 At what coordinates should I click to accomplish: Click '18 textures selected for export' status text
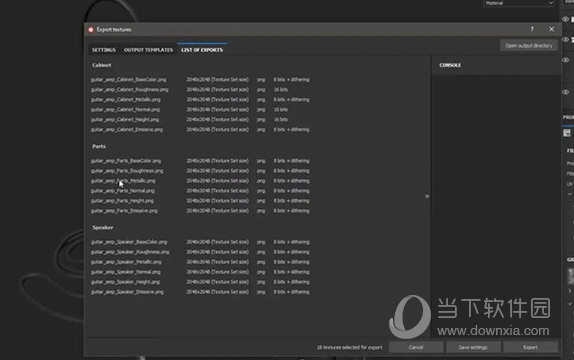pos(349,347)
